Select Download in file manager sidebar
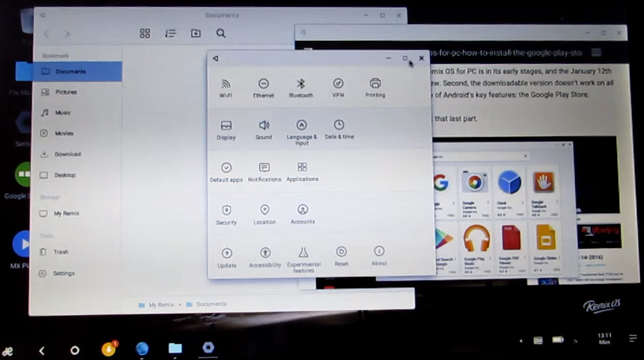Image resolution: width=644 pixels, height=360 pixels. [77, 154]
